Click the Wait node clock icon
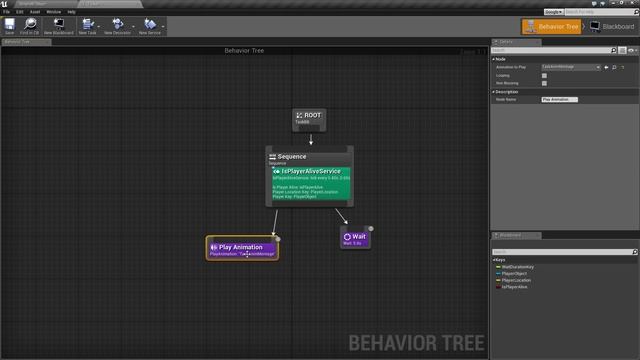 click(347, 237)
